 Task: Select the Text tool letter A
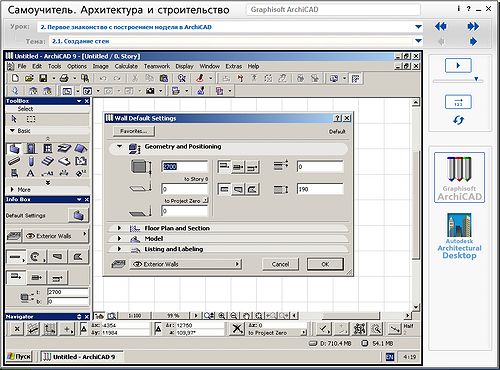(x=31, y=173)
